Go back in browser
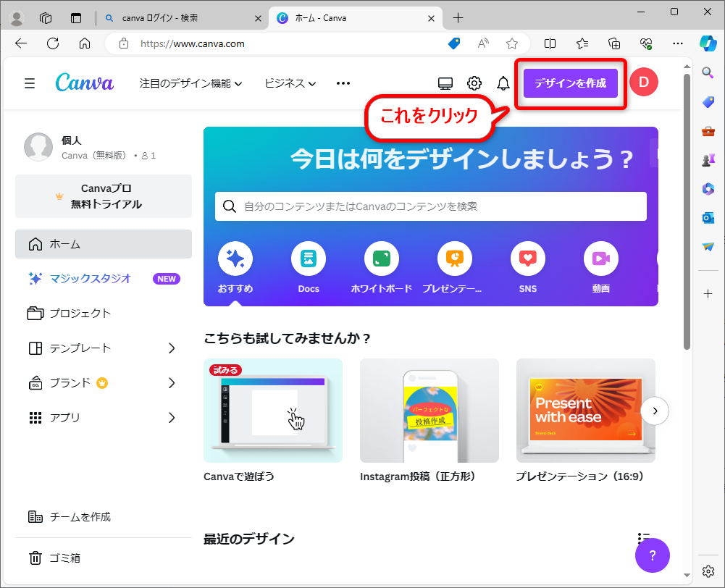 point(21,43)
